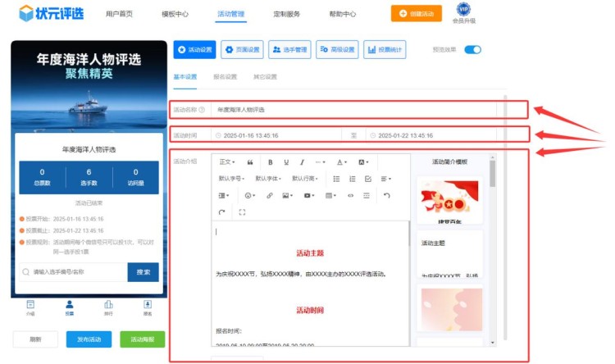Enter fullscreen mode in the editor
The width and height of the screenshot is (615, 364).
[242, 212]
